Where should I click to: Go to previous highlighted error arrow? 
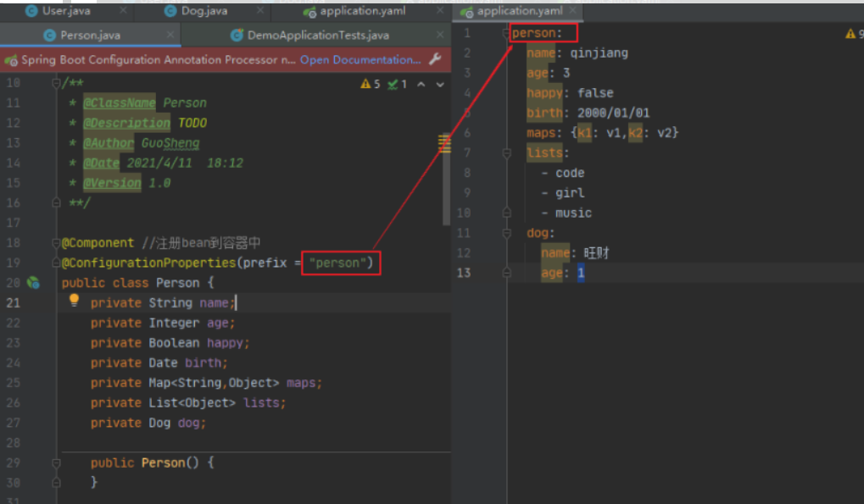[x=421, y=84]
